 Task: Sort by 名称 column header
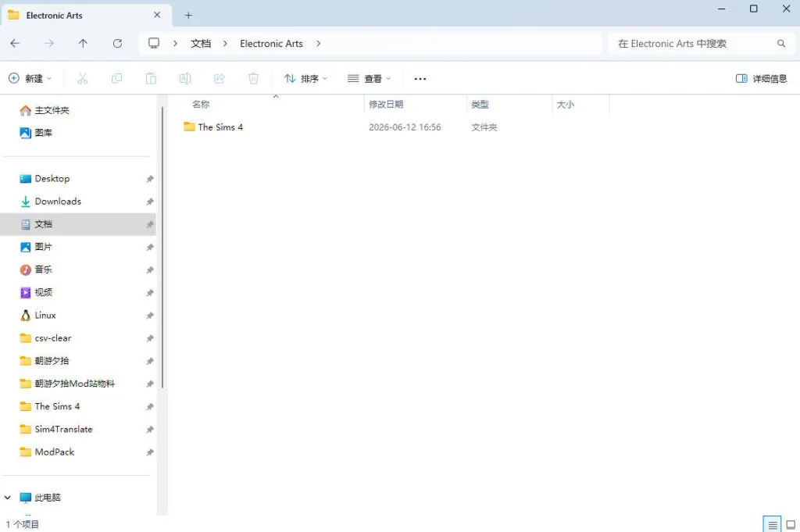201,104
